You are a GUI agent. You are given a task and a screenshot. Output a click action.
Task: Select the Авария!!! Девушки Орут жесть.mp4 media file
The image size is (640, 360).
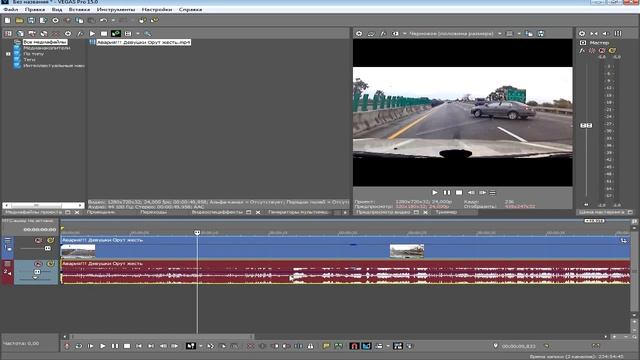click(x=143, y=42)
